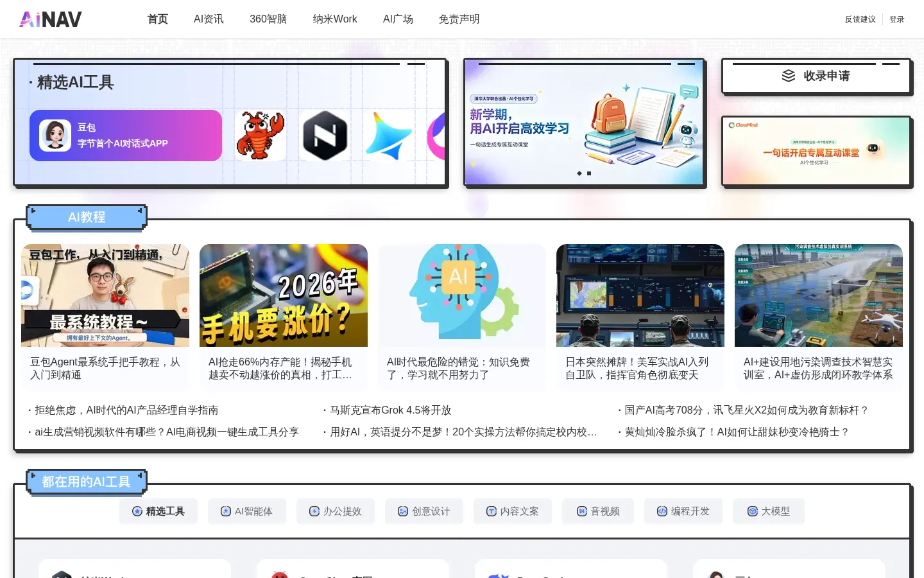Click the 都在用的AI工具 section header
Viewport: 924px width, 578px height.
(87, 482)
